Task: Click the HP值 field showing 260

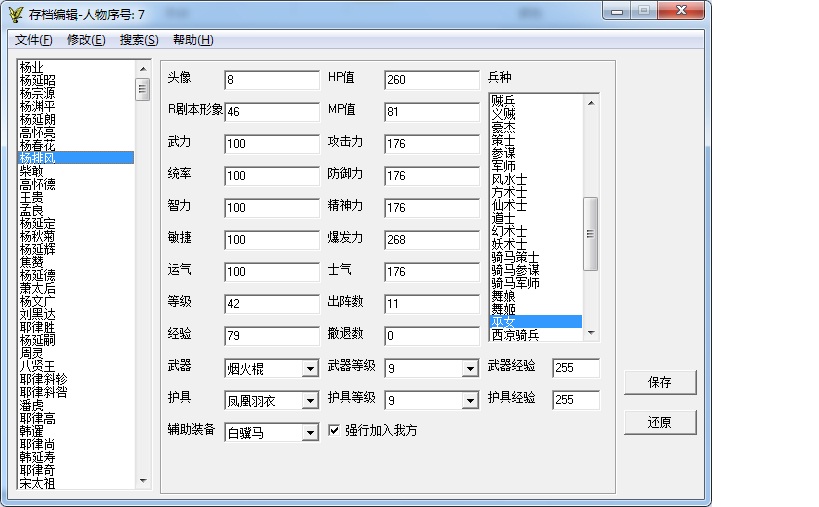Action: click(432, 80)
